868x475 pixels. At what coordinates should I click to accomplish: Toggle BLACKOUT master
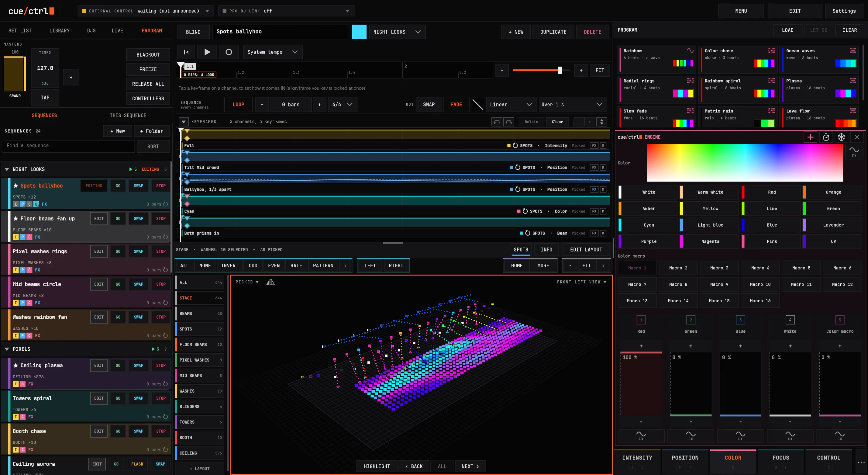tap(148, 55)
